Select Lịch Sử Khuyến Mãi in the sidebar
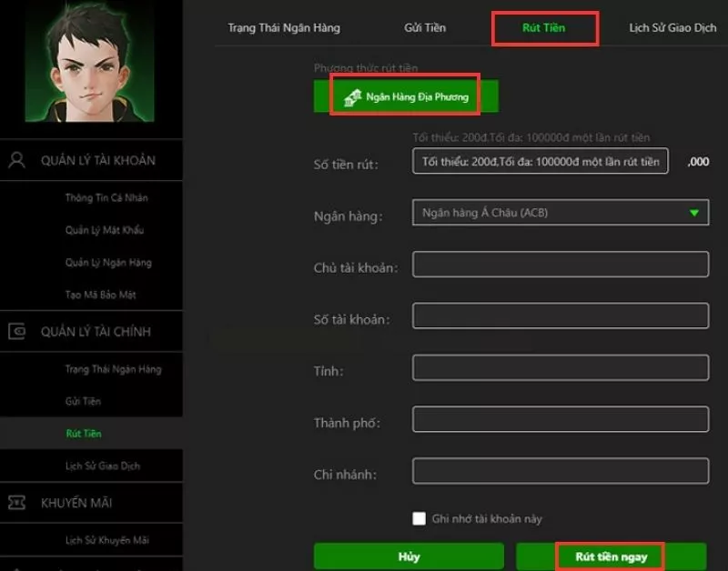Screen dimensions: 728x571 coord(107,540)
